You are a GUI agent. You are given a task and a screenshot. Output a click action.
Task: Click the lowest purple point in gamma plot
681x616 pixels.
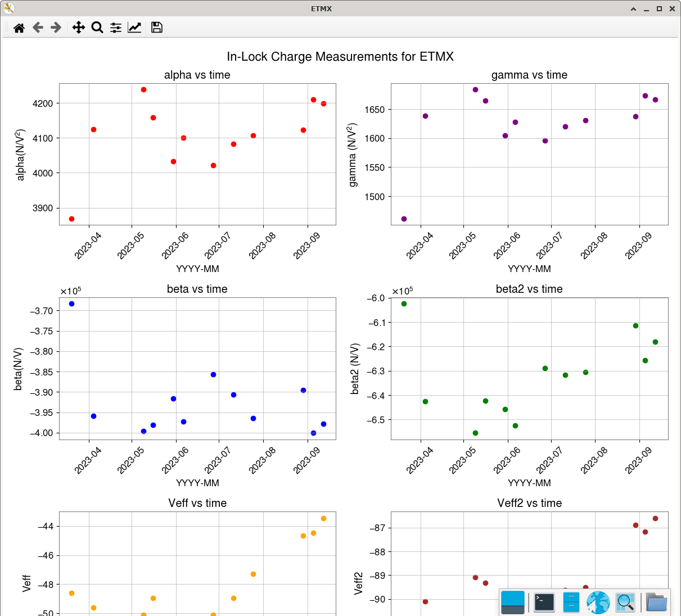tap(404, 219)
